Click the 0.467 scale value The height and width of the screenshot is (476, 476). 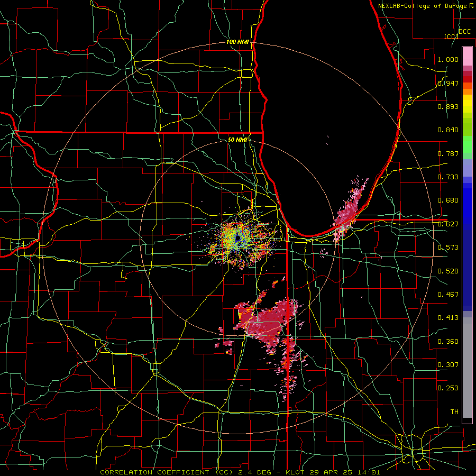[x=448, y=295]
